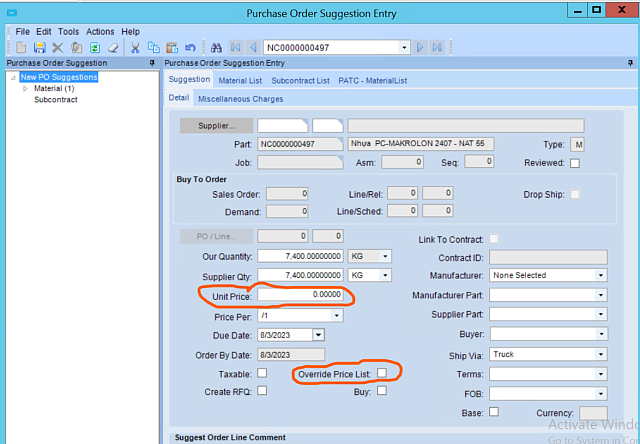Collapse the New PO Suggestions tree node

tap(13, 78)
